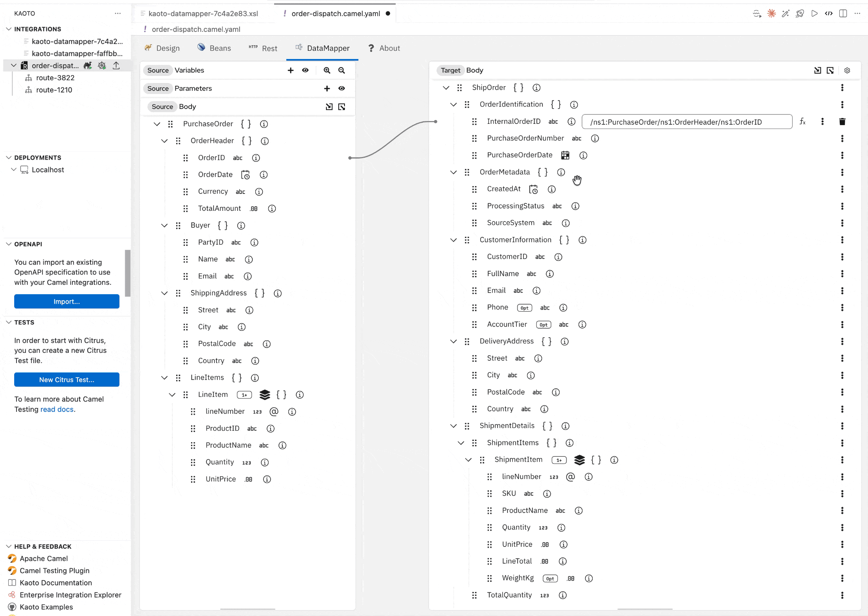Attach schema to Target Body

[818, 70]
